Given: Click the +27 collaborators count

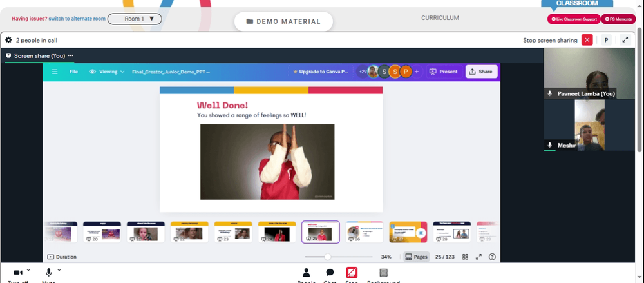Looking at the screenshot, I should point(363,72).
